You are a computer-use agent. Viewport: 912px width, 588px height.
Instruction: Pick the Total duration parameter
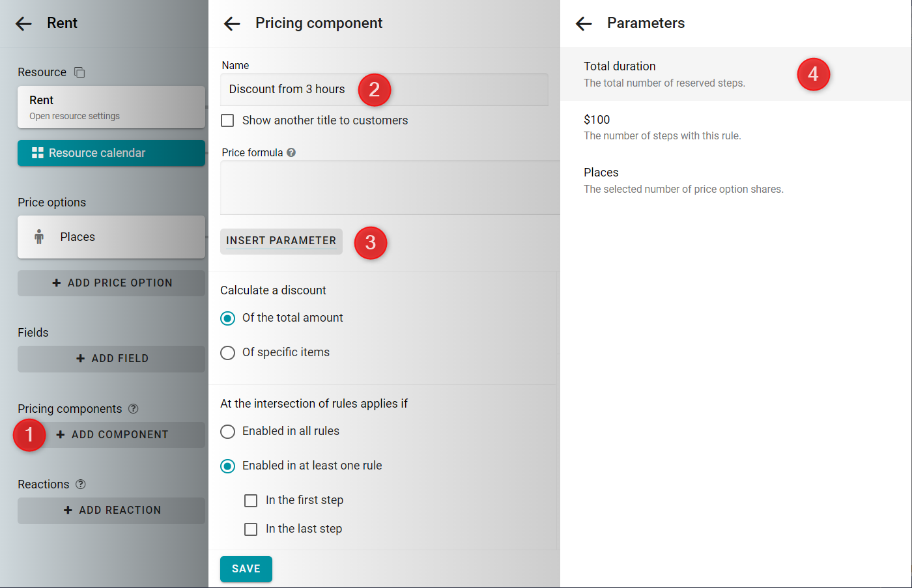coord(735,74)
